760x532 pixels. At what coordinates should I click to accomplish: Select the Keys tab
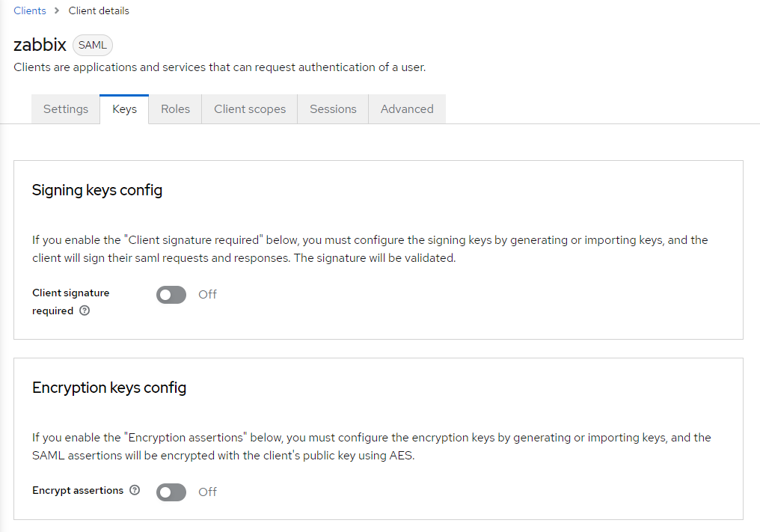(x=125, y=109)
